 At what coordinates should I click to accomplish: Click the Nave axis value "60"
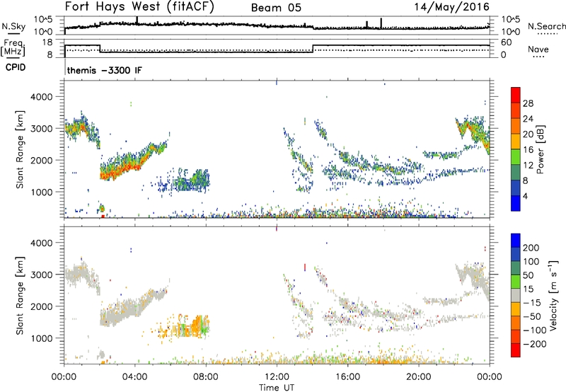[507, 42]
